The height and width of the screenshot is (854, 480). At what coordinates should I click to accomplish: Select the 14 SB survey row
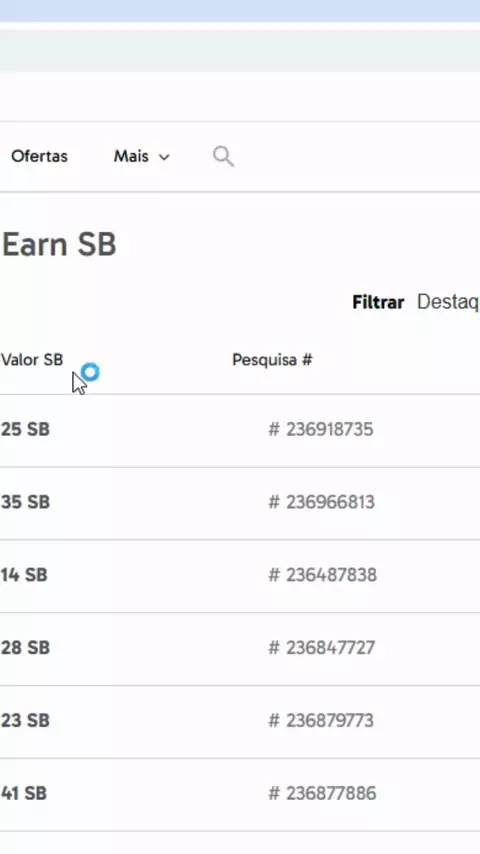[x=240, y=576]
